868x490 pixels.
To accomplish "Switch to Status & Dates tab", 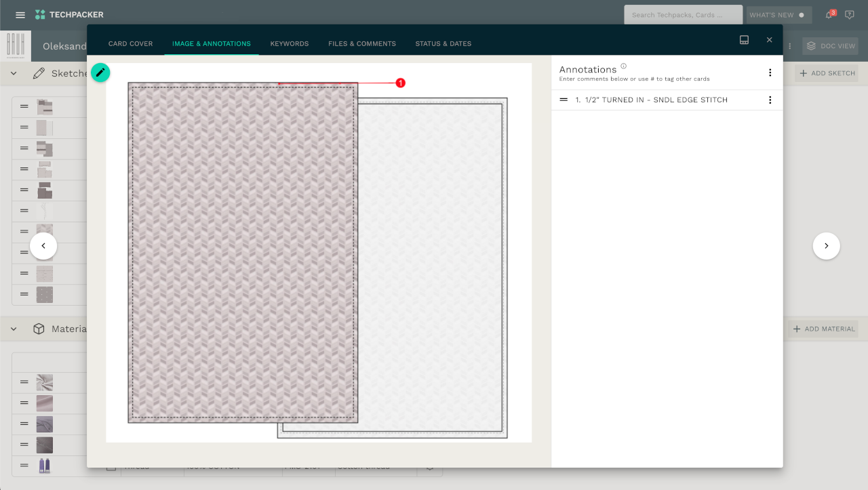I will 443,43.
